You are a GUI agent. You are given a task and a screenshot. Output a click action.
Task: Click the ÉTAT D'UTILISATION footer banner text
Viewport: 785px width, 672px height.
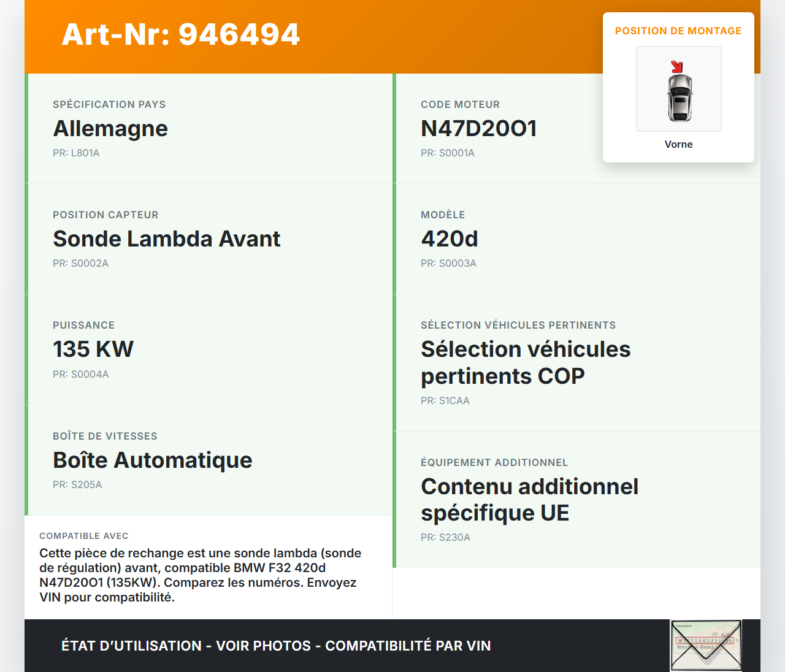tap(276, 646)
